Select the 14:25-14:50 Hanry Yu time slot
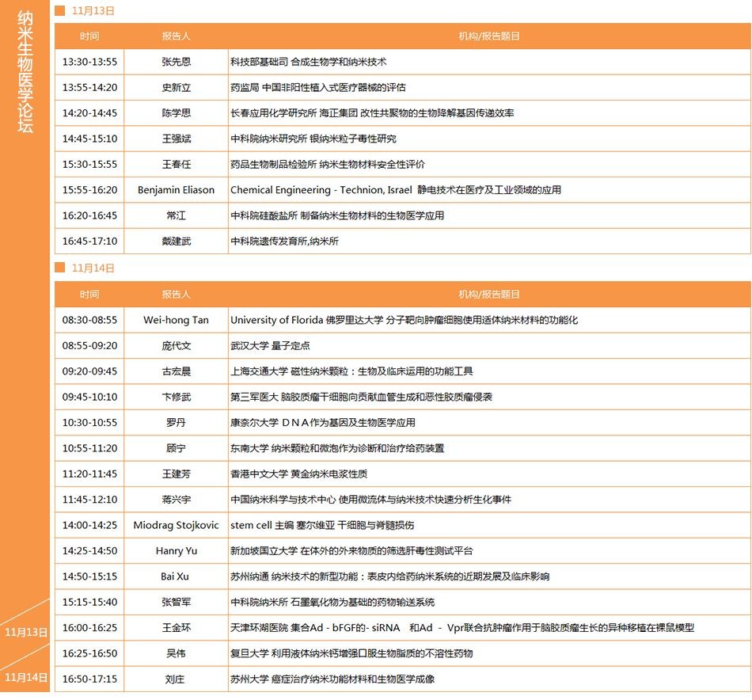 (x=89, y=550)
